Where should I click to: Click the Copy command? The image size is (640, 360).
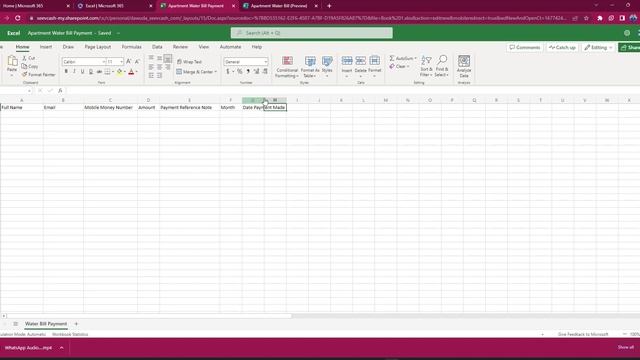tap(30, 66)
